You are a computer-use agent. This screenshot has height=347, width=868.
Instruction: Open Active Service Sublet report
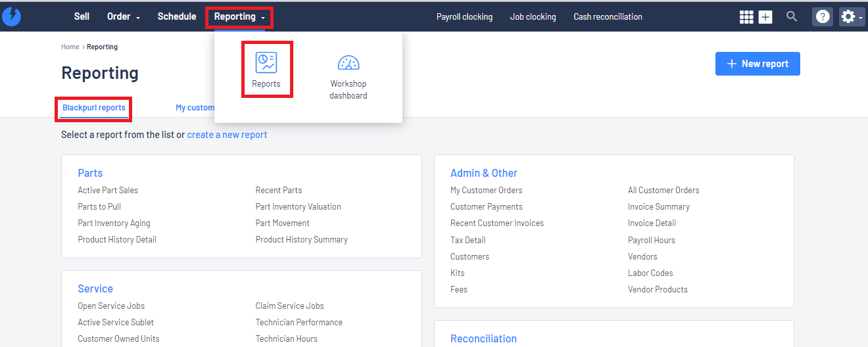[116, 322]
